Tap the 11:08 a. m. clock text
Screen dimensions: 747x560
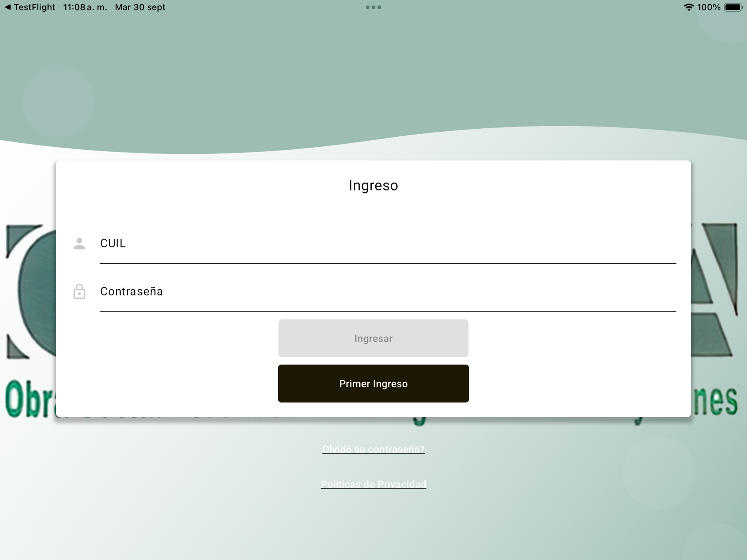[x=85, y=7]
